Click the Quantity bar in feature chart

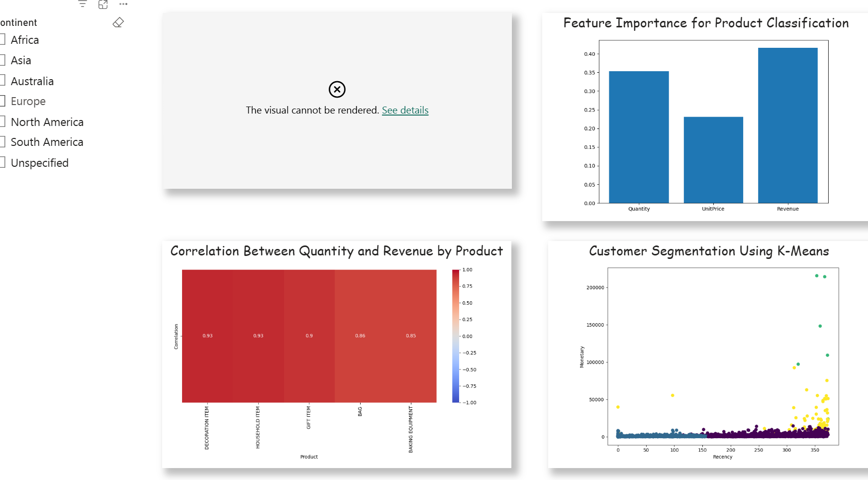pyautogui.click(x=639, y=137)
